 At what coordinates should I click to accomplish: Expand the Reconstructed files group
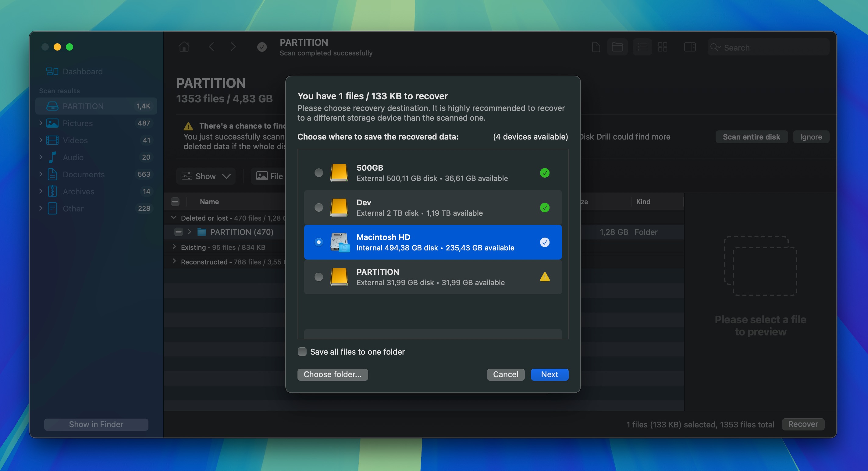[x=175, y=262]
